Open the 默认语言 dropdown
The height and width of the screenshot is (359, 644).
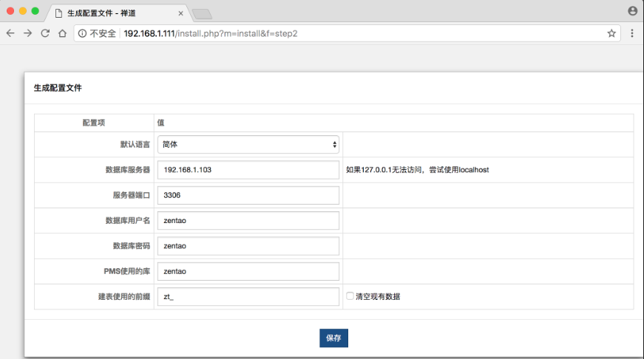coord(248,145)
